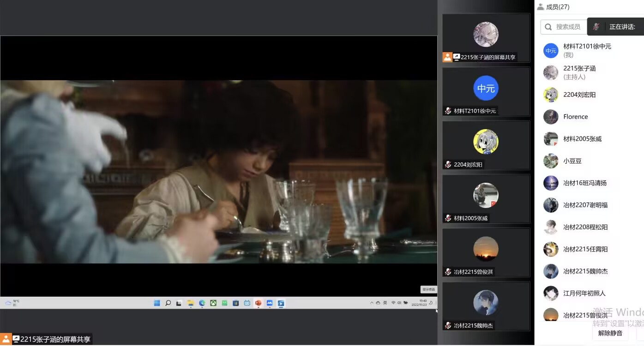
Task: Open Microsoft Edge in the taskbar
Action: (202, 303)
